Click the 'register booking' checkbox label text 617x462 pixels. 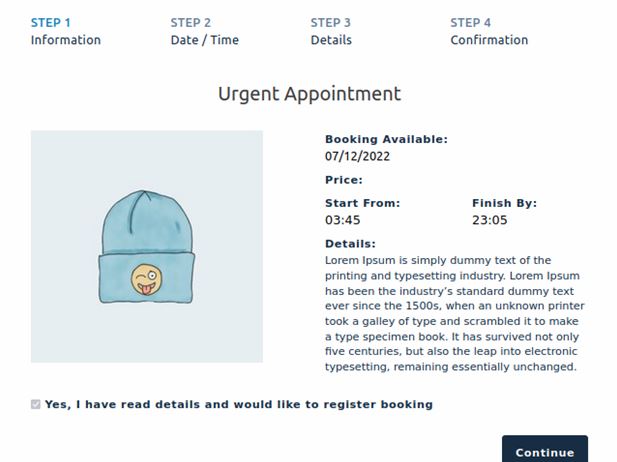(239, 405)
